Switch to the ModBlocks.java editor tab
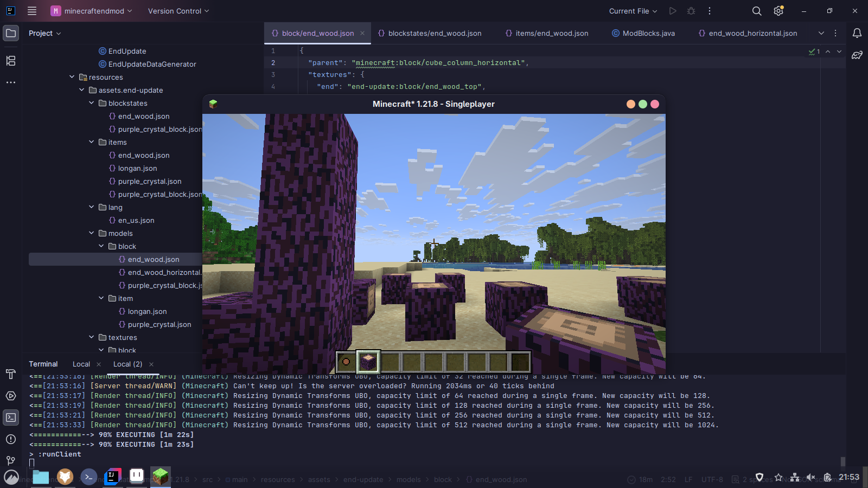The image size is (868, 488). pyautogui.click(x=648, y=33)
